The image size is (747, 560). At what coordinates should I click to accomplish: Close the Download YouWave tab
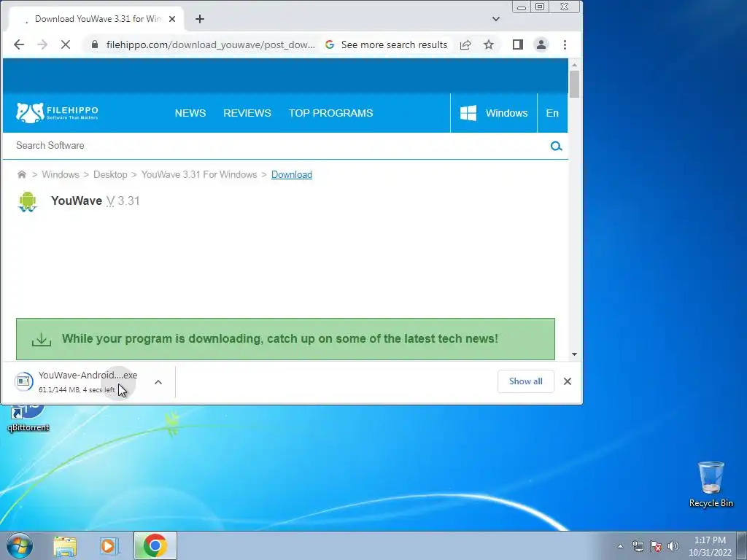click(172, 19)
